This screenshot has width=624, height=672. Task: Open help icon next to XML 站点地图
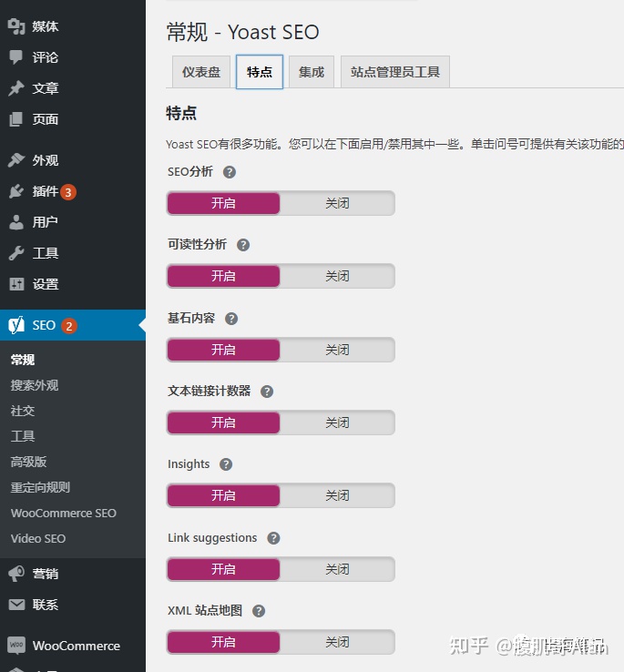pyautogui.click(x=258, y=611)
